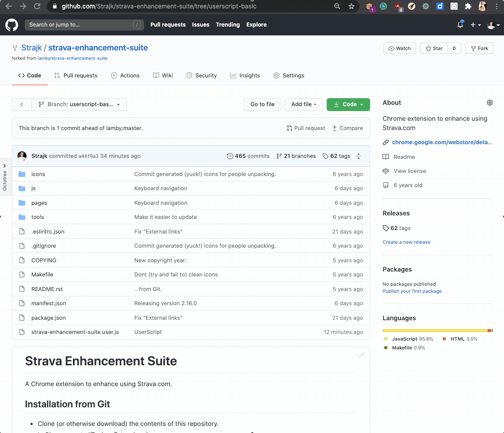
Task: Click the tools folder icon
Action: point(22,217)
